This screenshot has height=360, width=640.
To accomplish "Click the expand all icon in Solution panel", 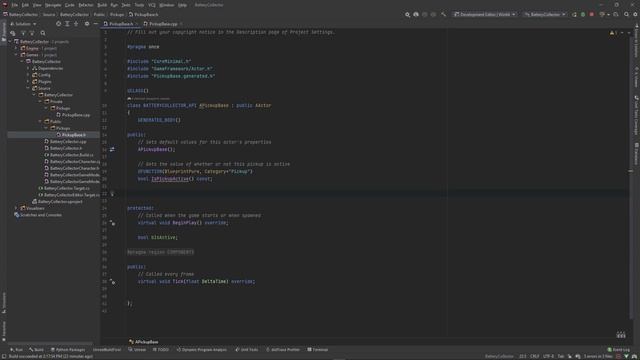I will [67, 24].
